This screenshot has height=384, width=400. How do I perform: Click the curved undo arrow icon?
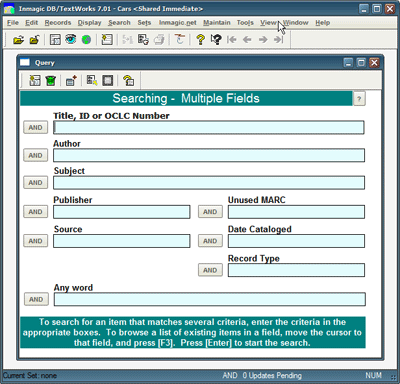180,39
